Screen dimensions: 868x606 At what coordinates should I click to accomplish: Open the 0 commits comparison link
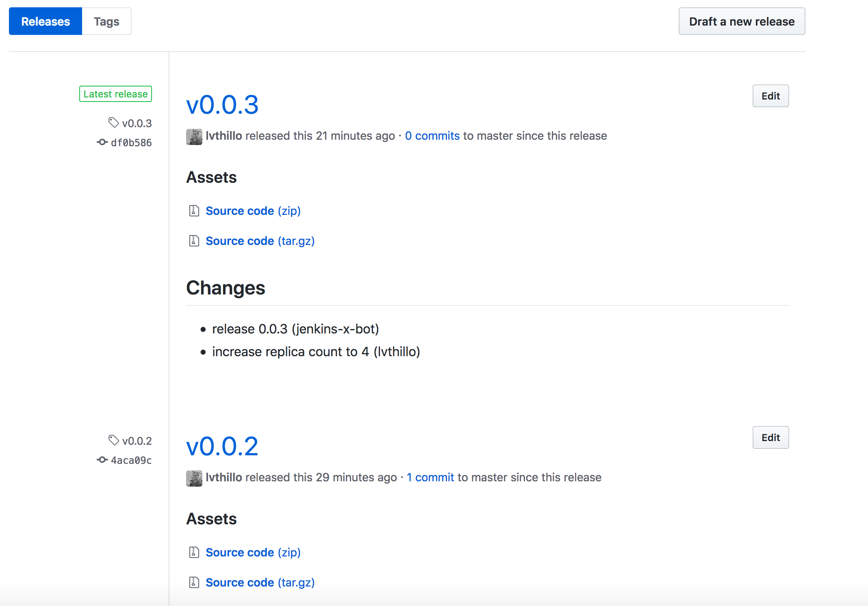pyautogui.click(x=432, y=136)
